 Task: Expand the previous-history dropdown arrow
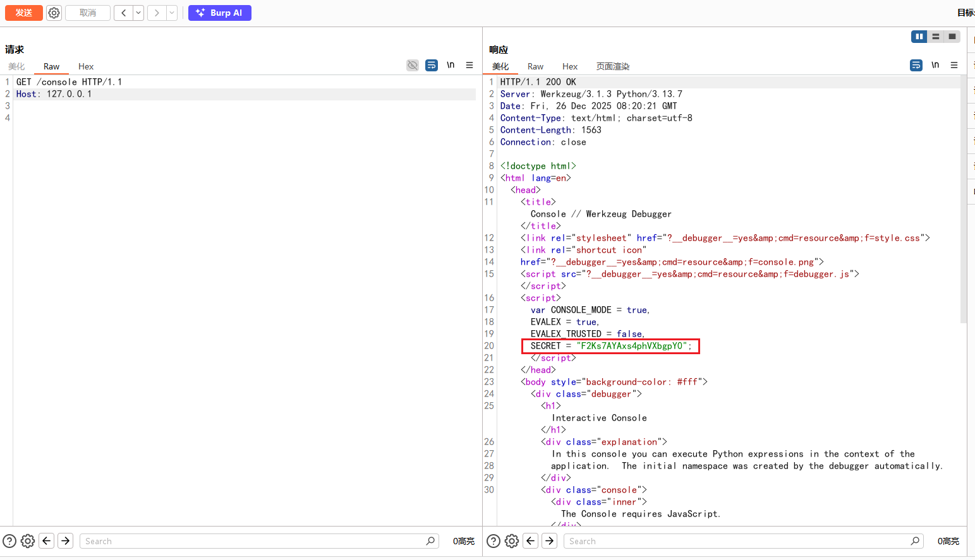[x=138, y=13]
